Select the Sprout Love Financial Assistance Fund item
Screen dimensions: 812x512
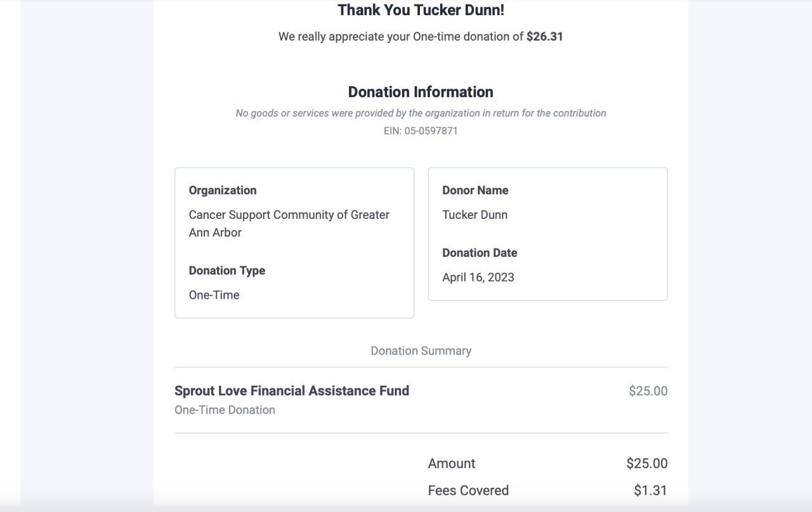tap(292, 391)
